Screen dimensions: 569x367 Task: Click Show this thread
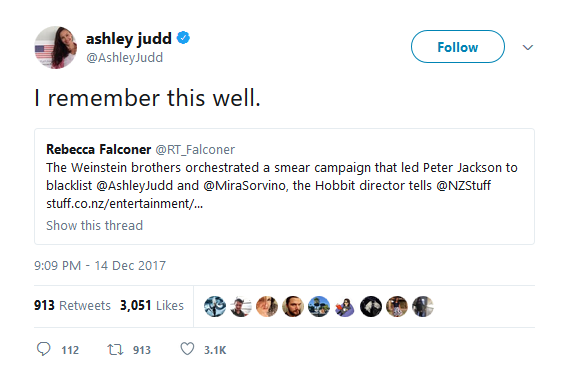pos(94,225)
